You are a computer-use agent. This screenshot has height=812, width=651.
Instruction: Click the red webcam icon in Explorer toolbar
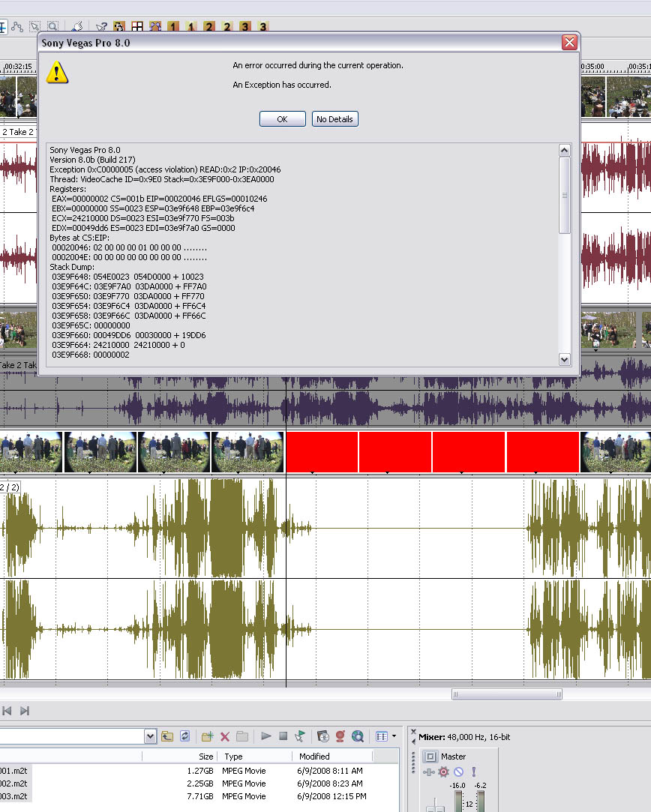pyautogui.click(x=340, y=736)
